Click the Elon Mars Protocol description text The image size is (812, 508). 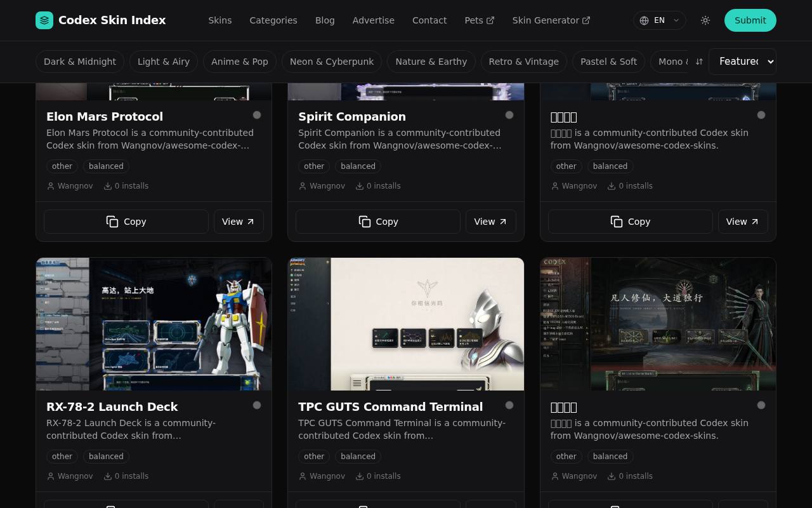point(150,139)
